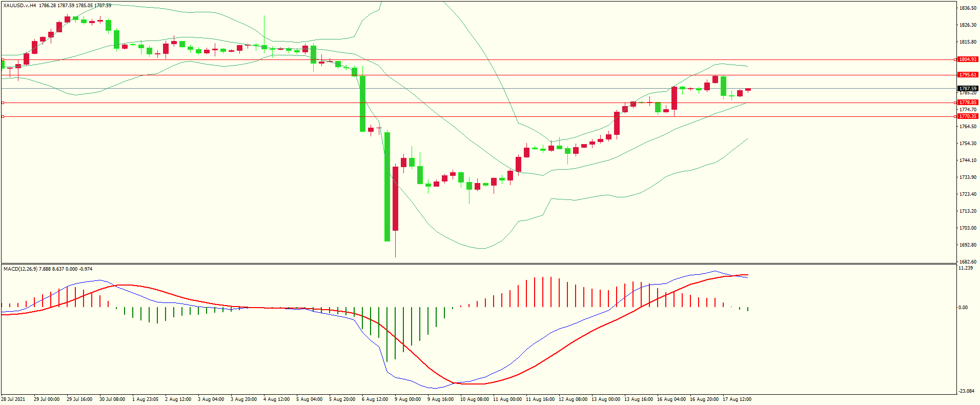Click 1774.70 on the price scale

click(x=968, y=110)
